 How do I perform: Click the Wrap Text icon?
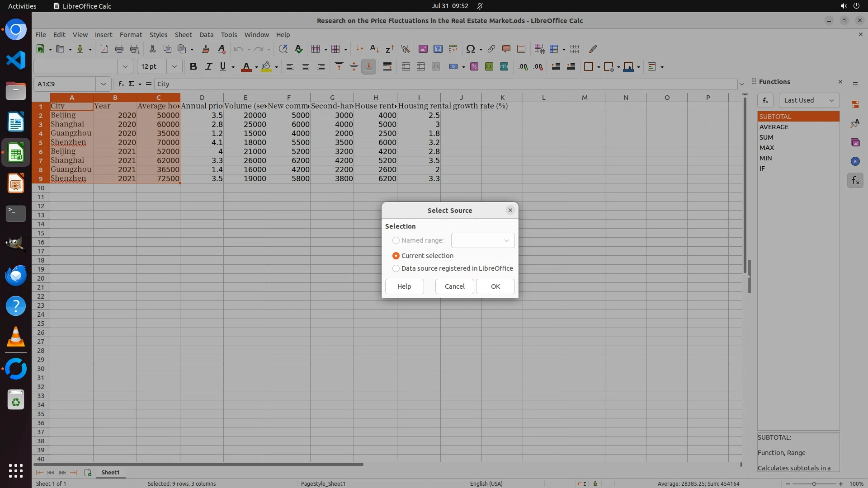point(387,67)
